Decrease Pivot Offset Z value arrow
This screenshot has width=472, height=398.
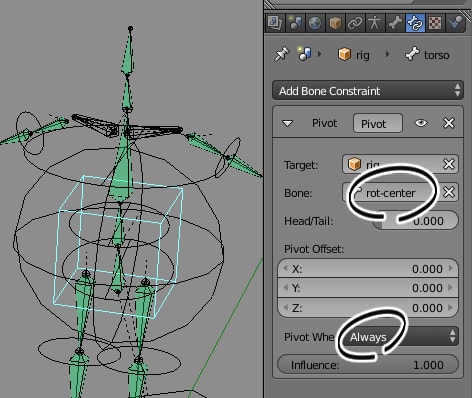coord(285,307)
